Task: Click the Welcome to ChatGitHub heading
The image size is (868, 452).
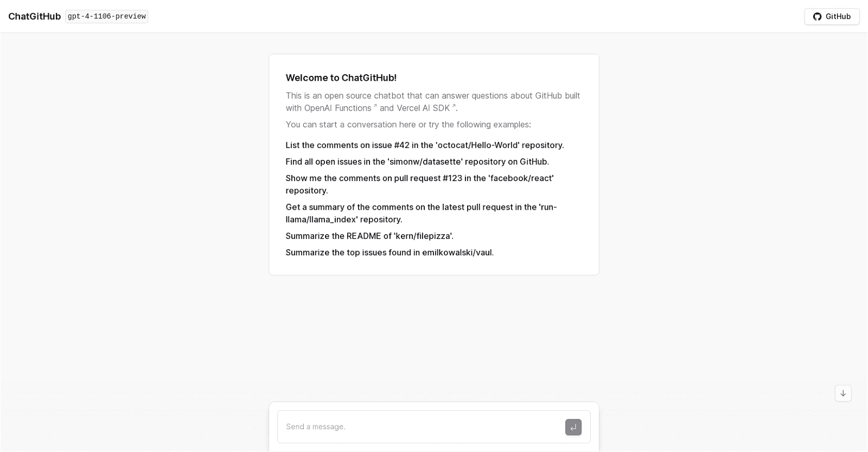Action: 341,78
